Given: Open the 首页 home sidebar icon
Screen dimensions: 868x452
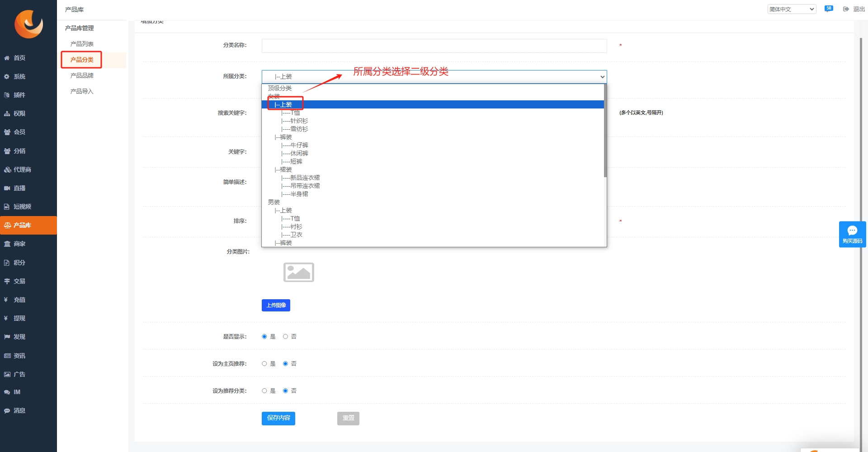Looking at the screenshot, I should pyautogui.click(x=7, y=58).
